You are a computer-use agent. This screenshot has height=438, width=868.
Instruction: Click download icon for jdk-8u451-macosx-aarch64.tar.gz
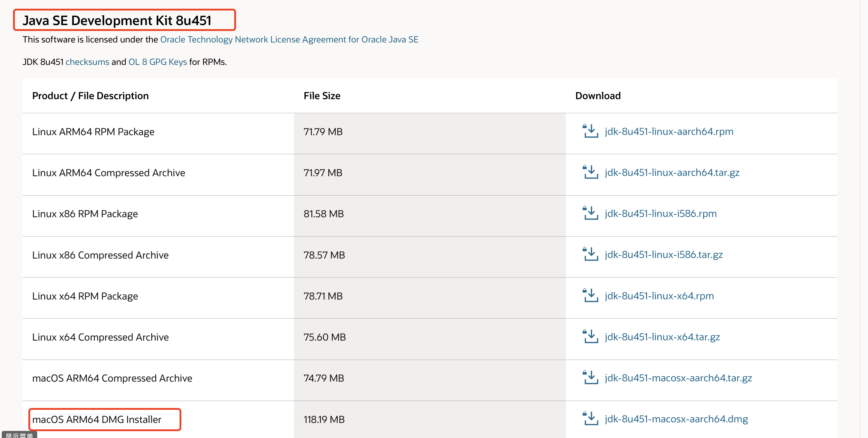click(x=590, y=377)
